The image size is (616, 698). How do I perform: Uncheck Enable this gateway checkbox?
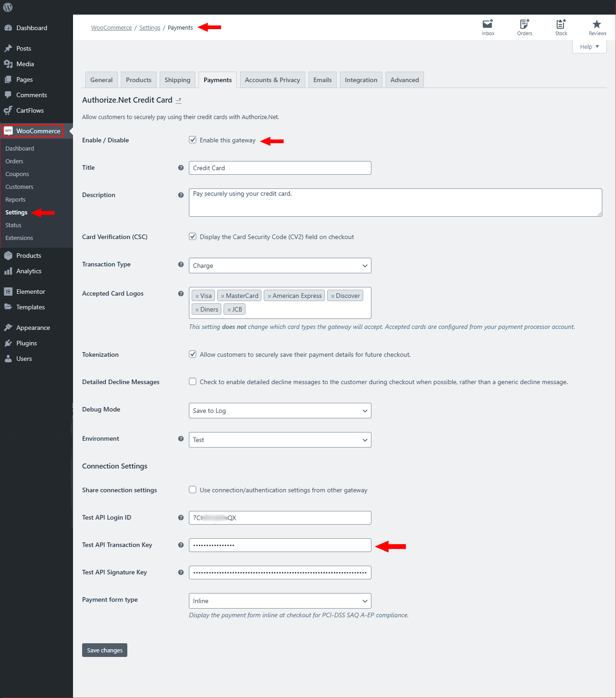193,140
